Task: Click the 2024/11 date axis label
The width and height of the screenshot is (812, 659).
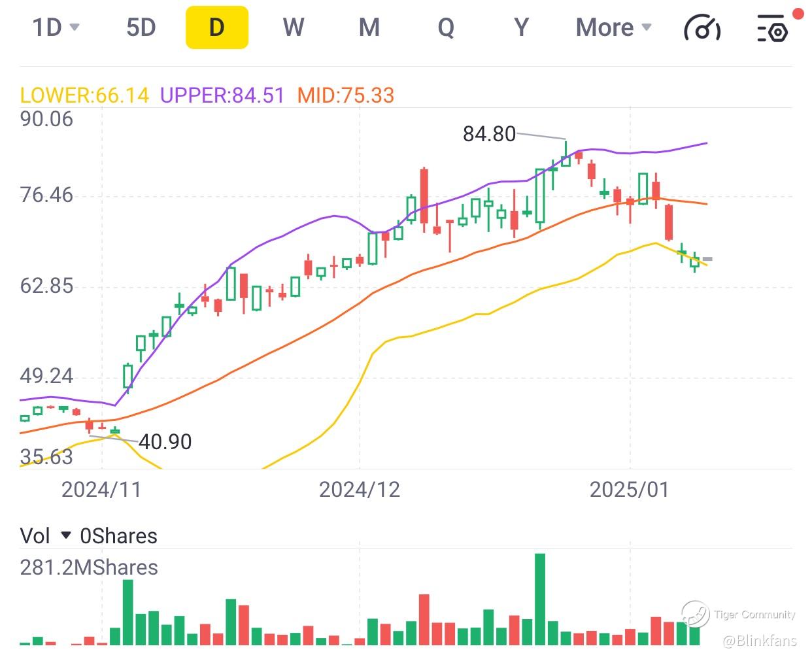Action: [101, 490]
